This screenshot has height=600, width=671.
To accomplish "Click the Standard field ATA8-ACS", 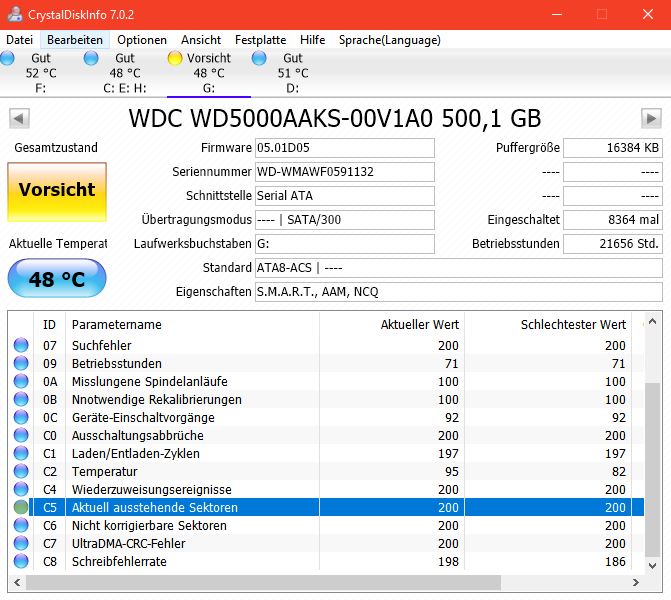I will point(459,268).
